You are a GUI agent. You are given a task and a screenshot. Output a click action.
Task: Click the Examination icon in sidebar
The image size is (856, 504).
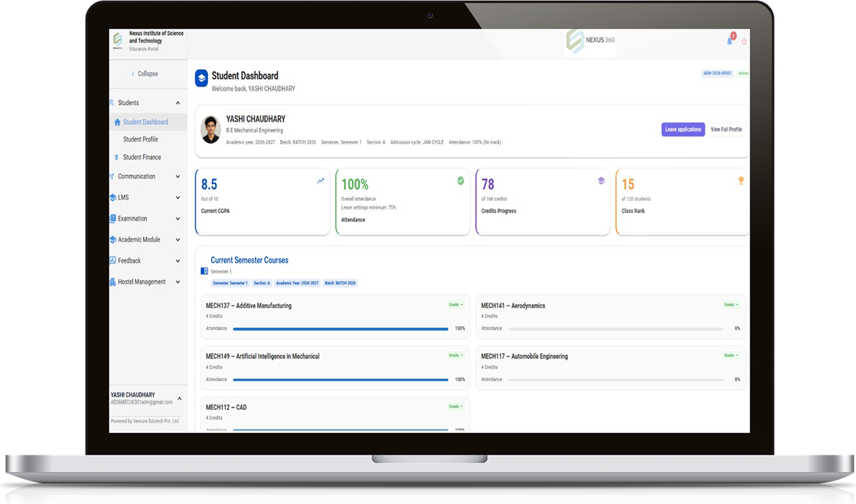113,218
